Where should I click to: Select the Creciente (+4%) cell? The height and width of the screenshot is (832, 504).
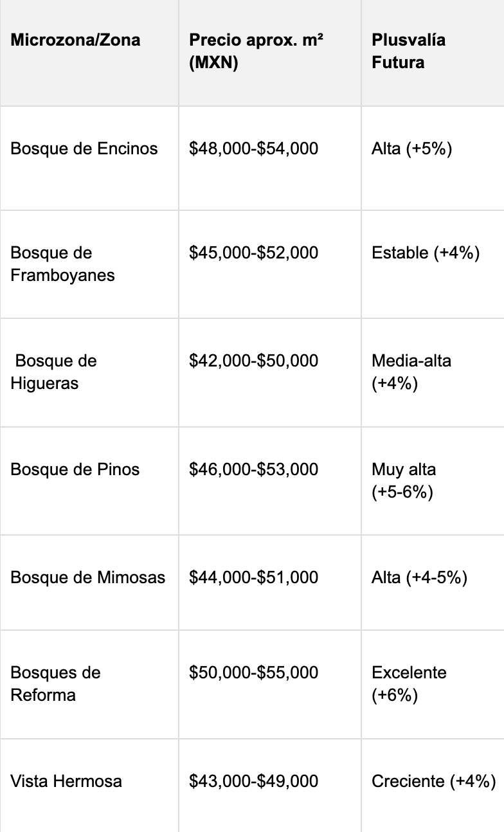pos(433,781)
